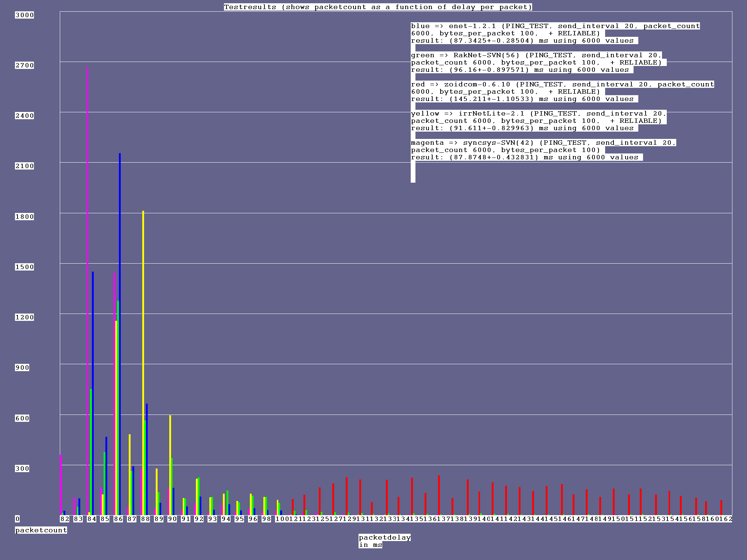Click the green bar at 86

pos(118,408)
